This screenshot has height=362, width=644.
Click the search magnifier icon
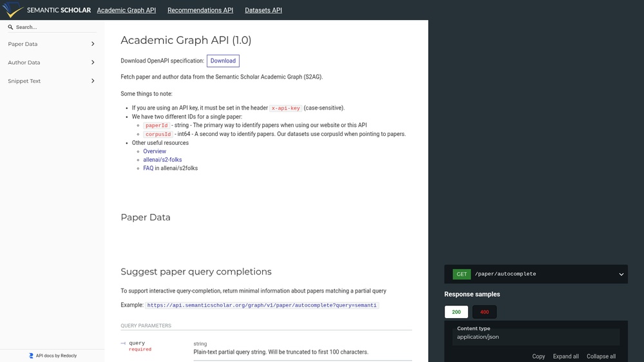click(x=11, y=27)
